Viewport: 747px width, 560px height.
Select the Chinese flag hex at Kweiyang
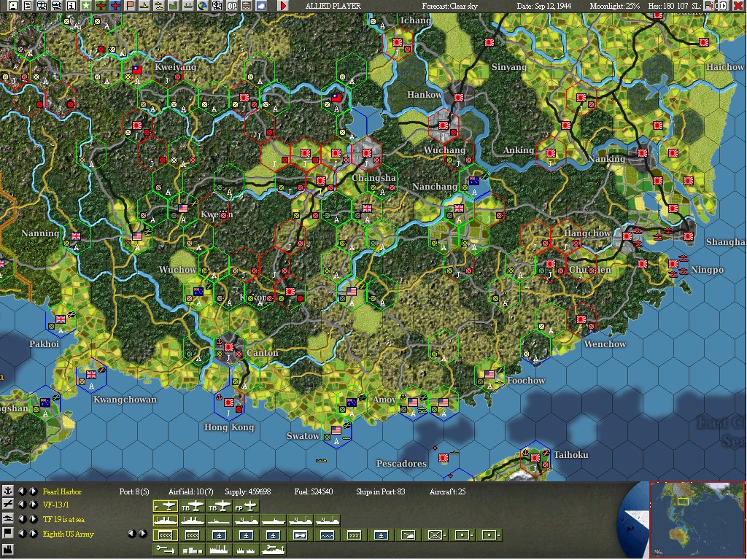(137, 70)
